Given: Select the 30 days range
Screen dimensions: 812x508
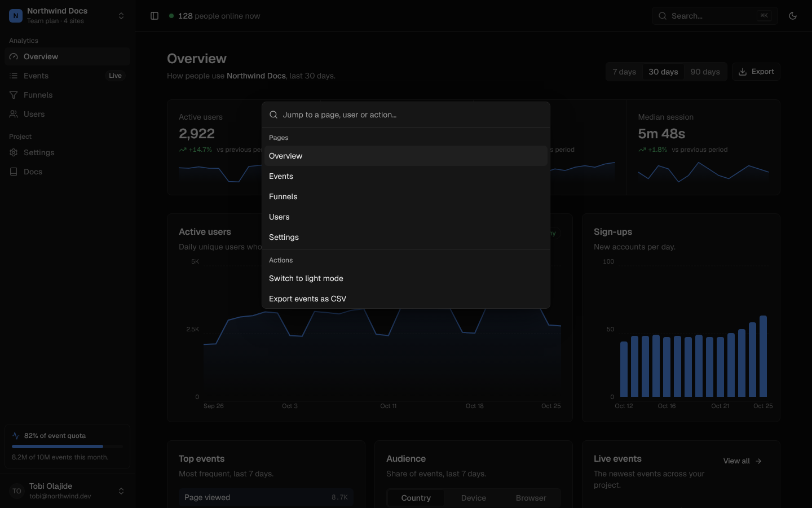Looking at the screenshot, I should click(663, 72).
